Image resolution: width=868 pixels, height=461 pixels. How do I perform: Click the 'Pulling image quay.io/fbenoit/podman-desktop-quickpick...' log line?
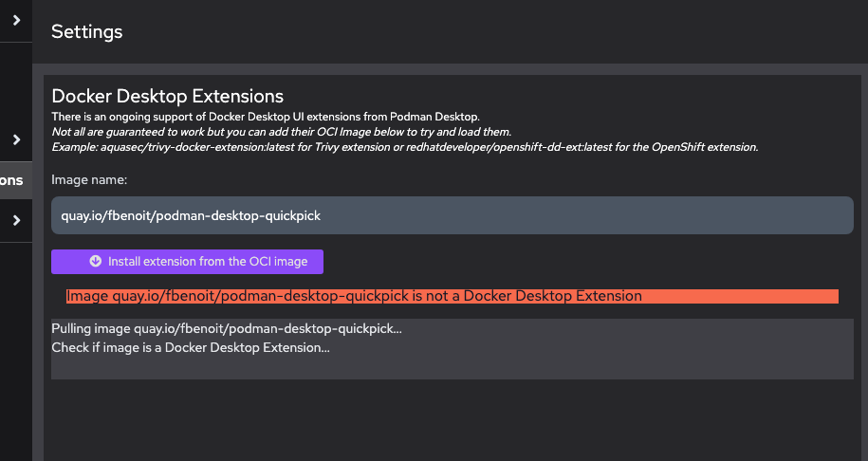click(x=227, y=328)
